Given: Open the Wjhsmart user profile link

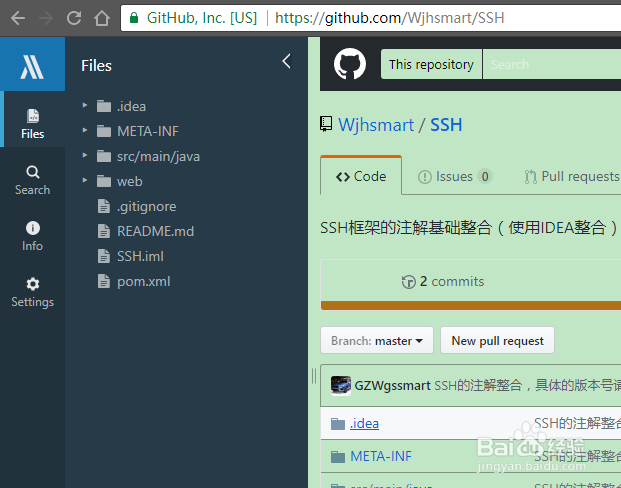Looking at the screenshot, I should click(x=376, y=125).
